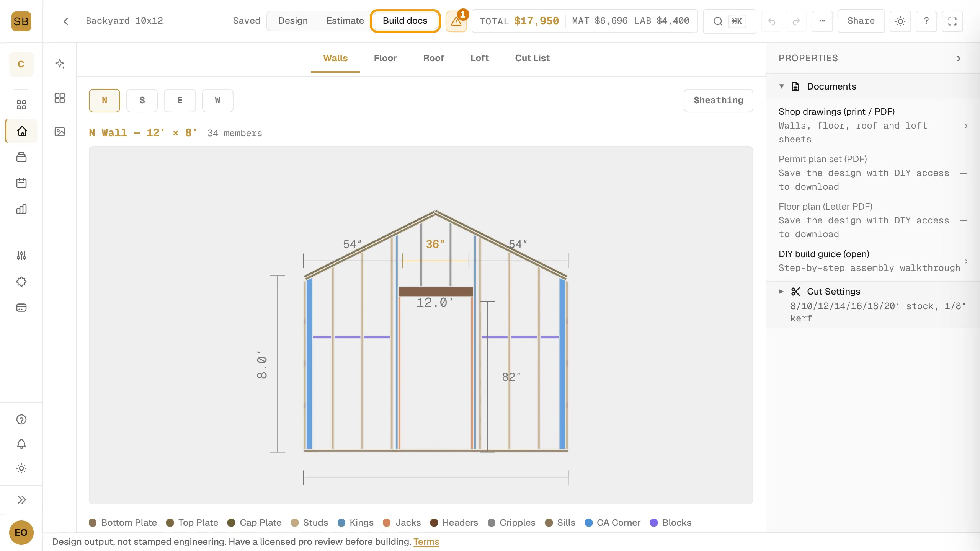Select the N wall toggle

coord(105,100)
